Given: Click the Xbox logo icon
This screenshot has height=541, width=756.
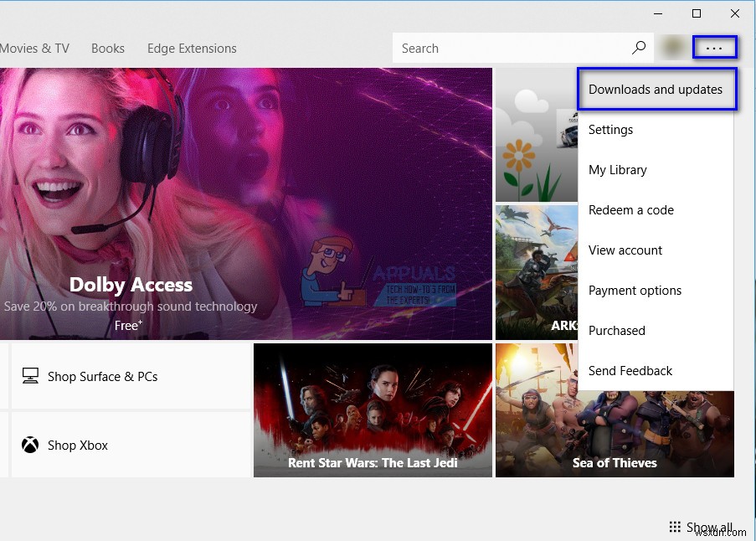Looking at the screenshot, I should [30, 445].
